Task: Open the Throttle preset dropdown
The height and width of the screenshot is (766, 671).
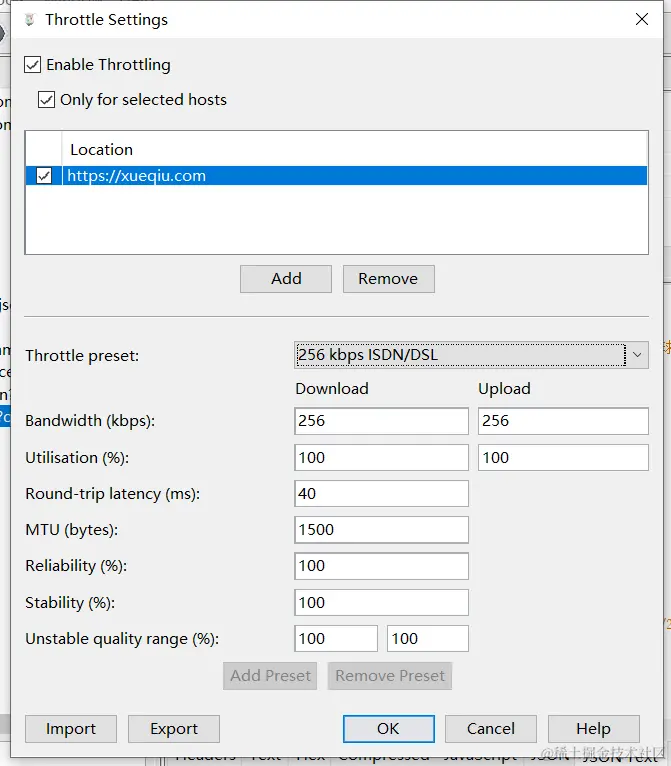Action: point(471,355)
